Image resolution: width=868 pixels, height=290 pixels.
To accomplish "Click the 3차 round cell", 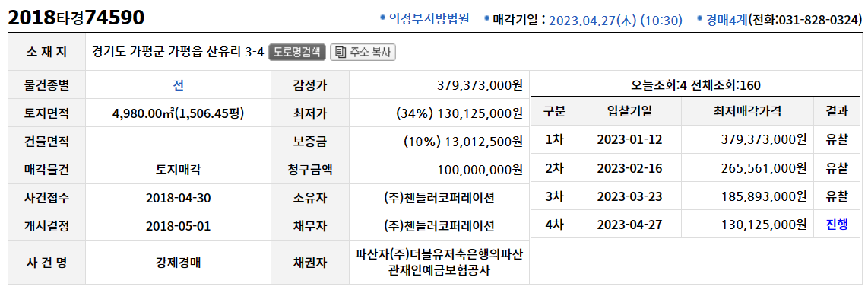I will pyautogui.click(x=554, y=196).
